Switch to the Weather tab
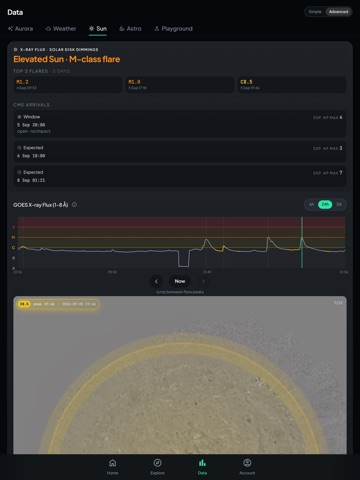 (x=61, y=29)
